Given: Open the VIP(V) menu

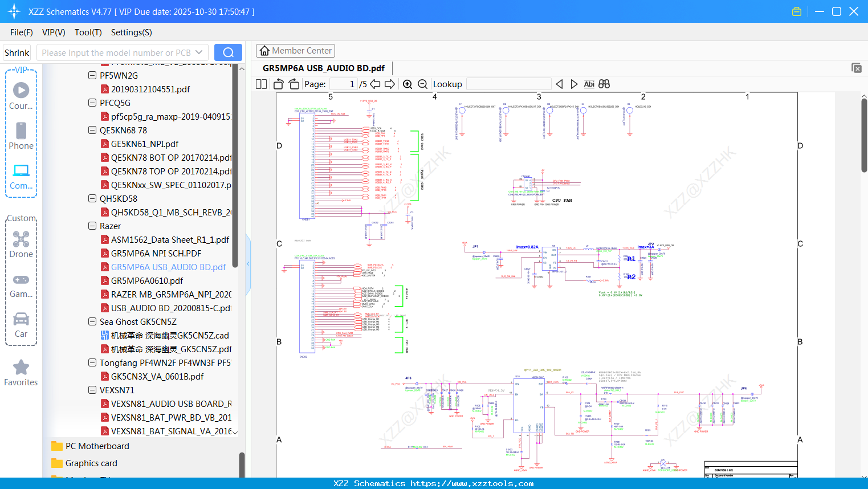Looking at the screenshot, I should pos(54,32).
